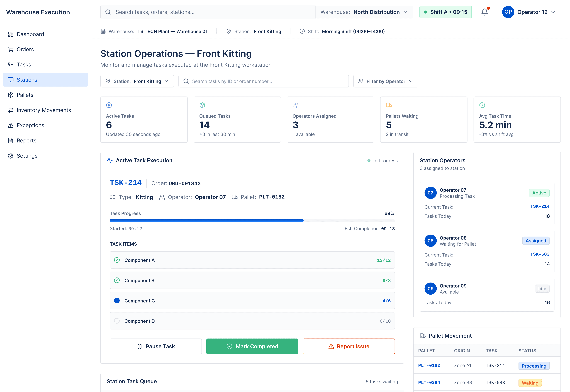
Task: Toggle Component A completion circle
Action: (117, 260)
